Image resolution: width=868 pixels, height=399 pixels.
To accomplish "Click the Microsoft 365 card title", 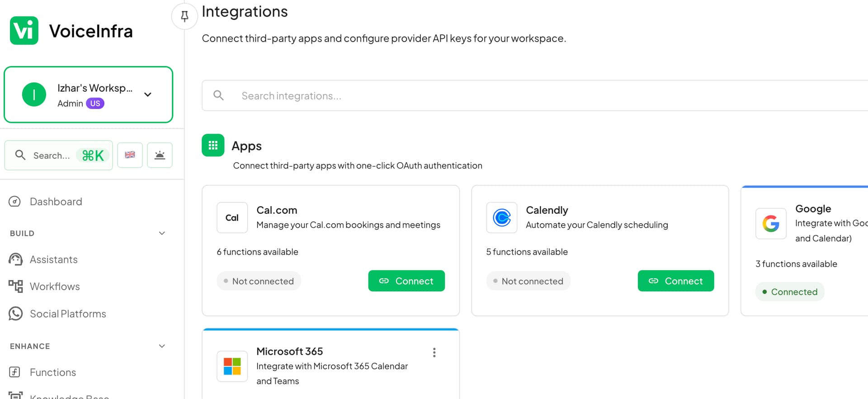I will coord(289,351).
